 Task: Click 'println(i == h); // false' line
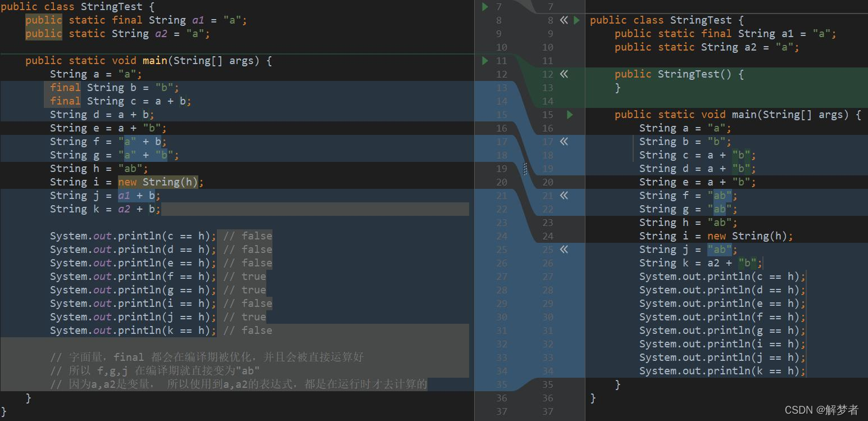[161, 304]
